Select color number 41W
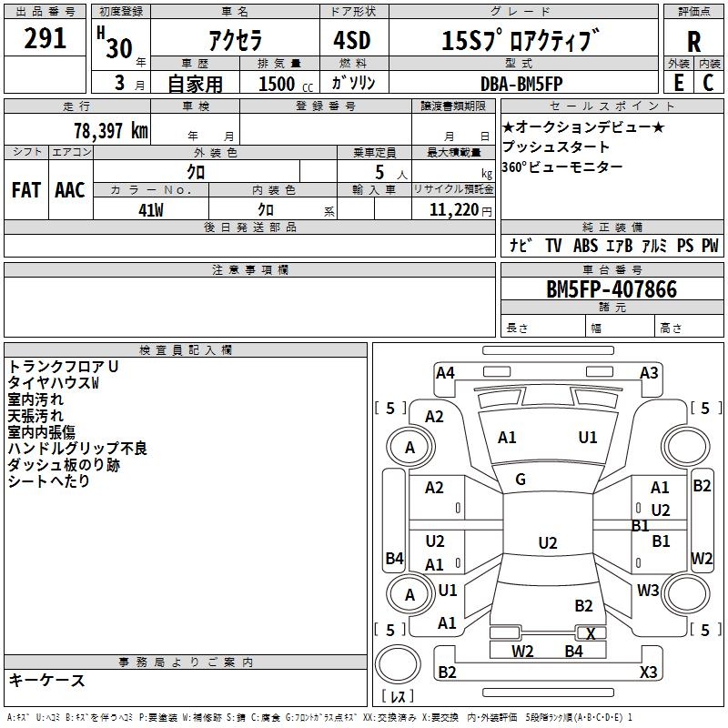Viewport: 728px width, 728px height. pyautogui.click(x=151, y=210)
